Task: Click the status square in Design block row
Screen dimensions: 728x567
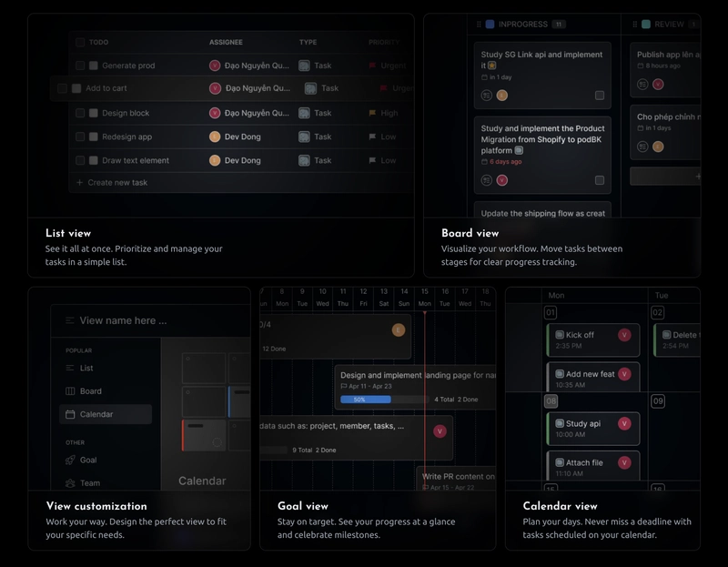Action: 94,113
